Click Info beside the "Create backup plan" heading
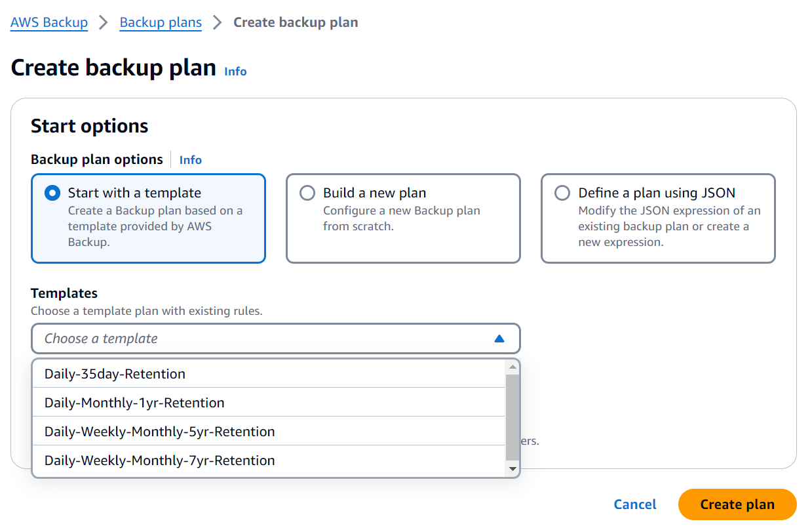 (235, 71)
